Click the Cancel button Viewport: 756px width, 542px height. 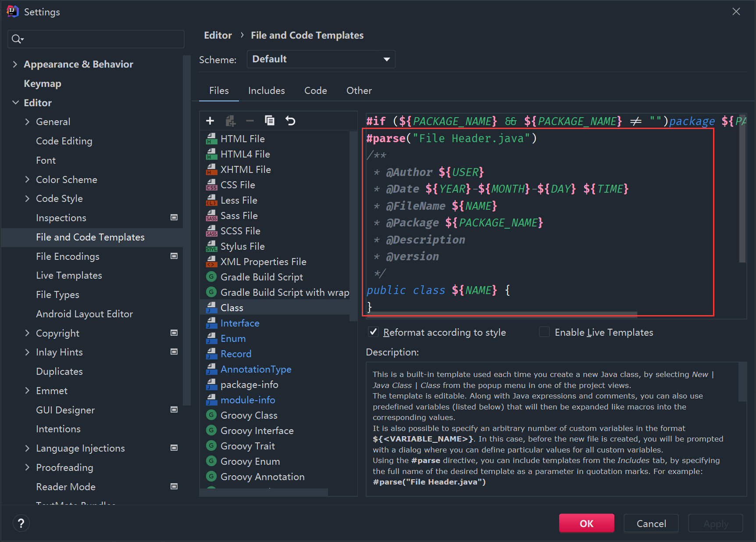[651, 523]
